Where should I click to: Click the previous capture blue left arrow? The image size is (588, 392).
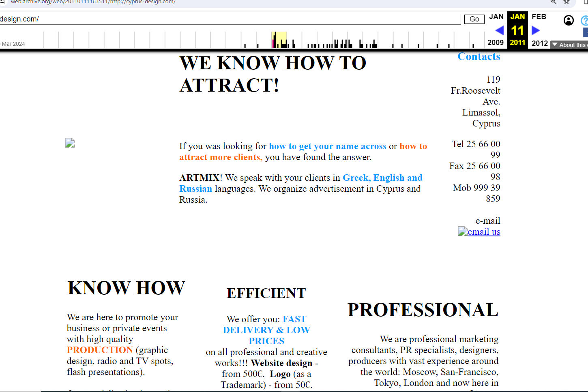point(499,30)
